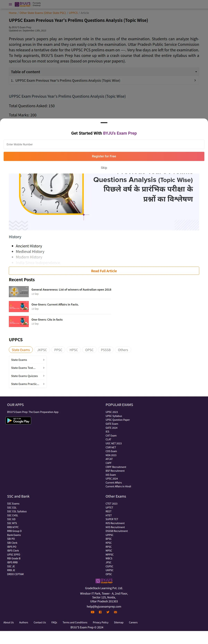Select the Others tab chip

pos(123,350)
